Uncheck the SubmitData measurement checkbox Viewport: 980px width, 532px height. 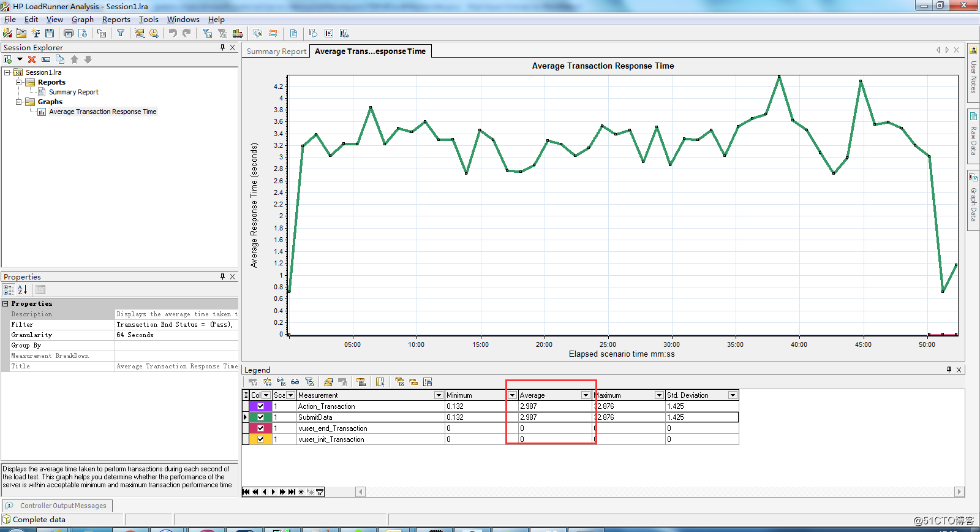point(260,417)
